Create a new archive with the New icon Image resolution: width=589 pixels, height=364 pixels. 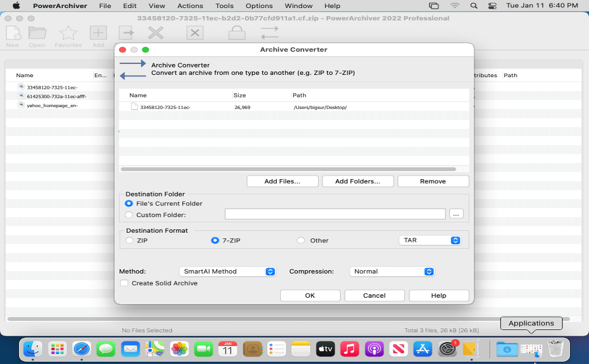(12, 33)
